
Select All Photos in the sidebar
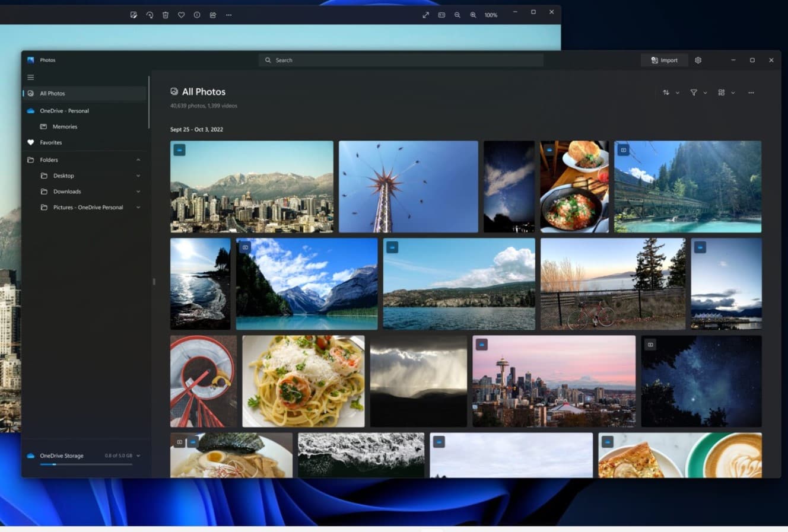click(84, 93)
